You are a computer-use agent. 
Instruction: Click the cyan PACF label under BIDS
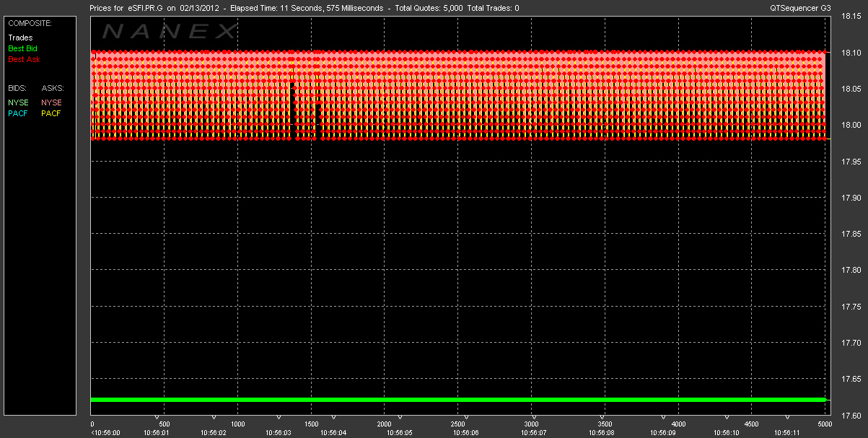pos(18,113)
